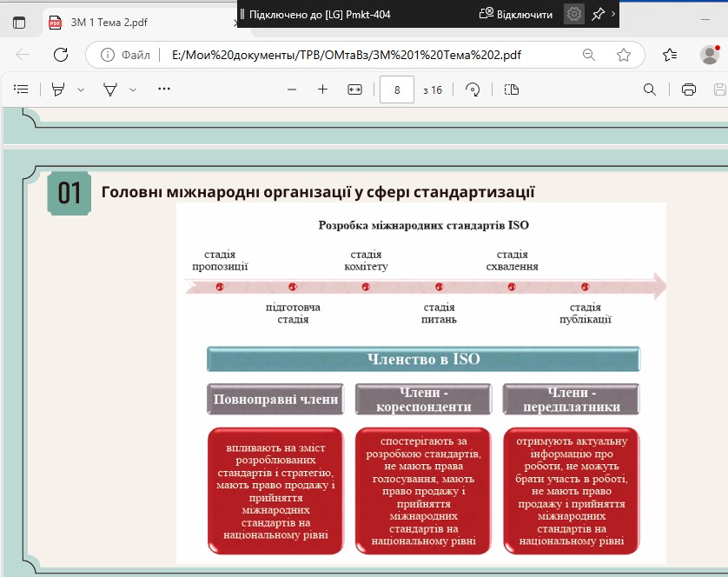Click the 'стадія пропозиції' label
Image resolution: width=728 pixels, height=577 pixels.
coord(220,260)
